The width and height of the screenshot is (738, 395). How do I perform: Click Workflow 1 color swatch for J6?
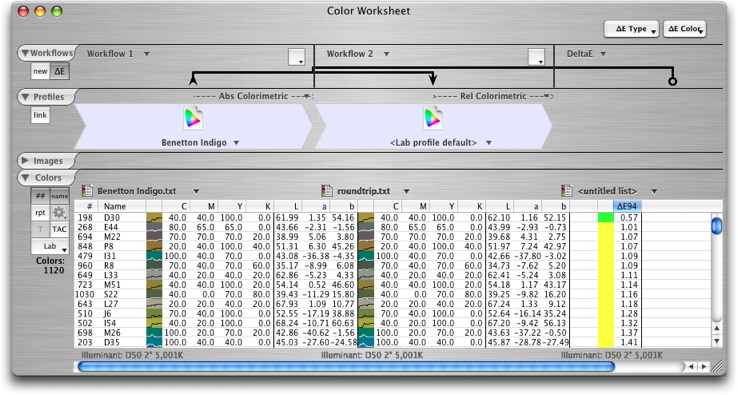point(154,314)
